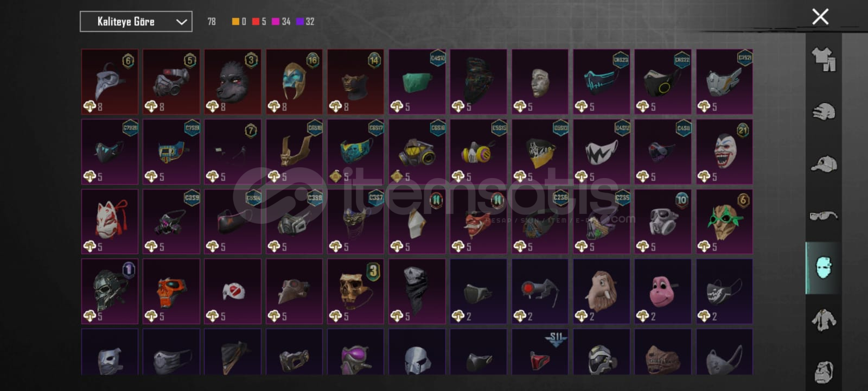Select the glasses category icon

point(824,216)
